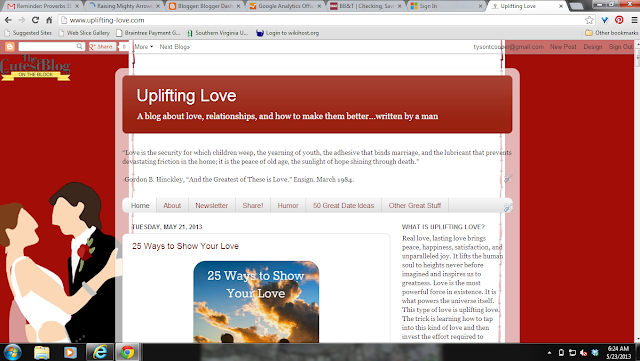Click the power/battery tray icon
The image size is (640, 361).
[x=561, y=352]
